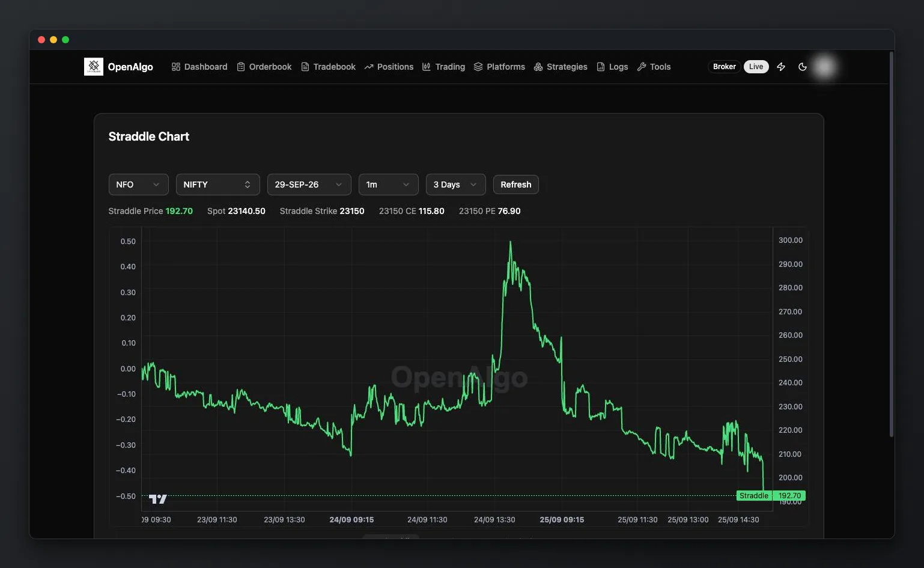The height and width of the screenshot is (568, 924).
Task: Click the 25/09 14:30 time axis label
Action: (738, 520)
